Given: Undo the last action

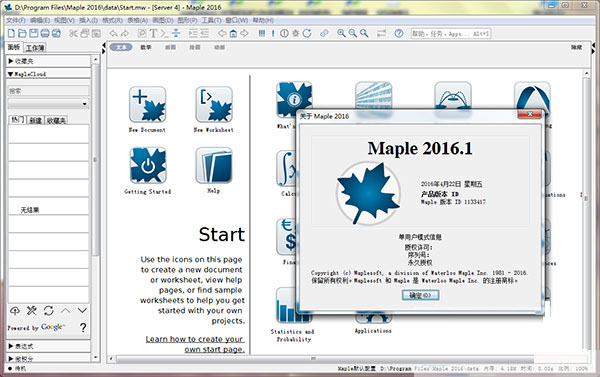Looking at the screenshot, I should click(x=113, y=33).
